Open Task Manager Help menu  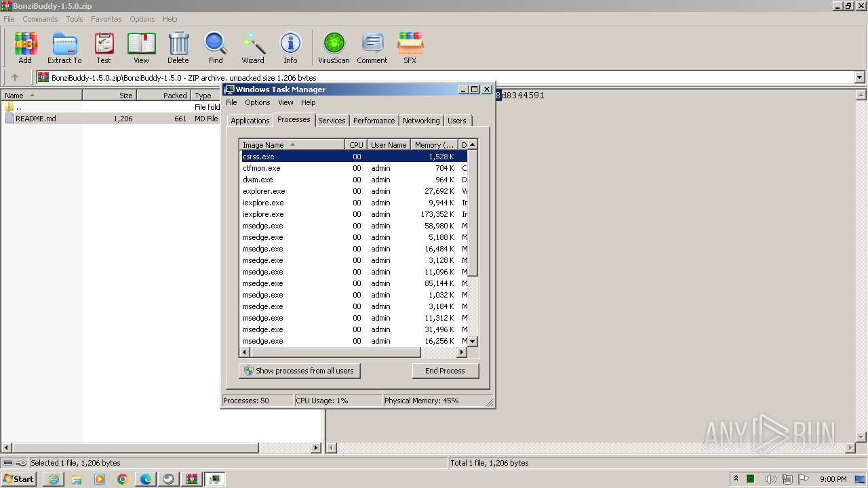309,102
